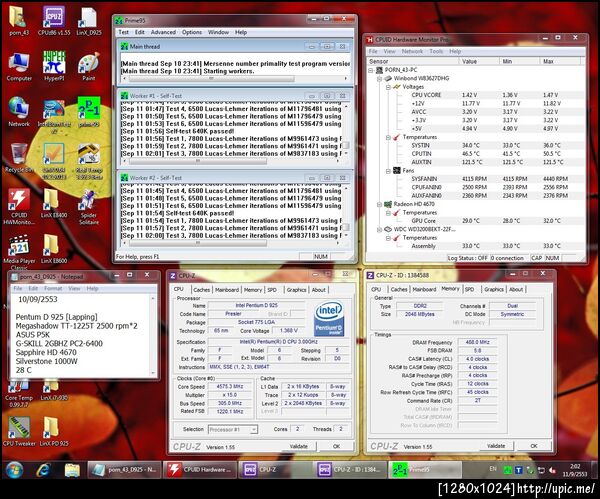
Task: Open the LinX PD 925 folder icon
Action: tap(54, 432)
